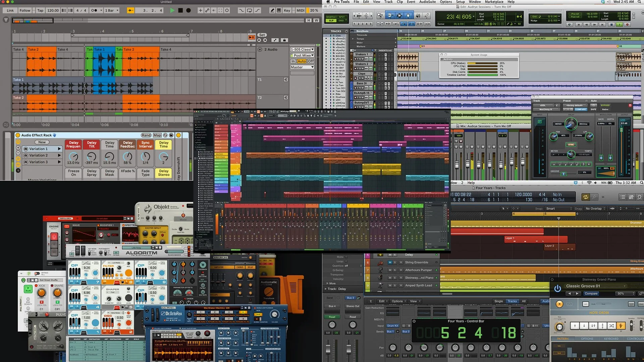Click the tempo field showing 120.00

(x=54, y=10)
